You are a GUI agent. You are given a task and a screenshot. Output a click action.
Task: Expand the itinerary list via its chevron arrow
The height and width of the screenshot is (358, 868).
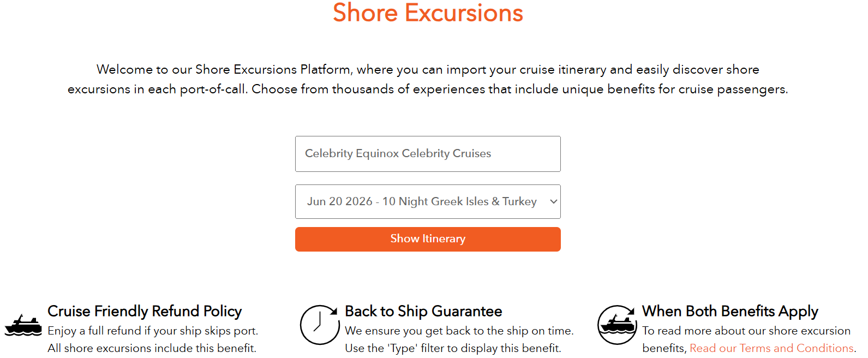[552, 201]
